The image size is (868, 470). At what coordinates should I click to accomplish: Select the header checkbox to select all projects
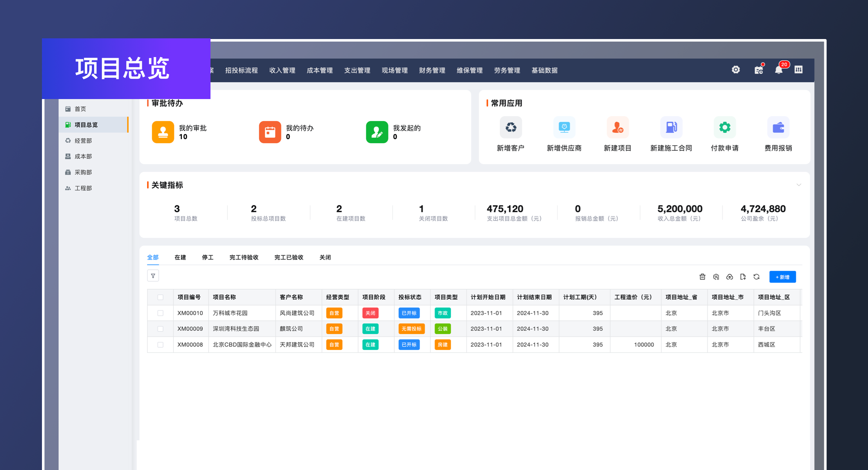coord(161,297)
